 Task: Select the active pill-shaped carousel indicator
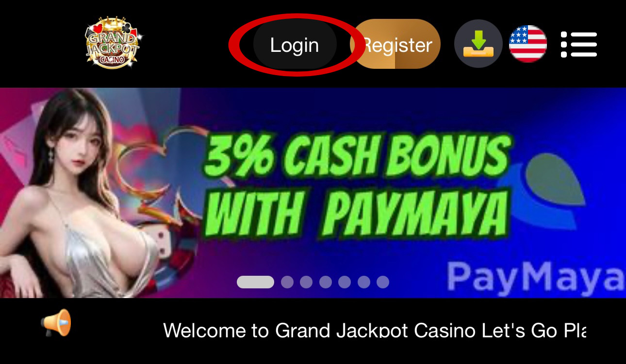pyautogui.click(x=255, y=282)
